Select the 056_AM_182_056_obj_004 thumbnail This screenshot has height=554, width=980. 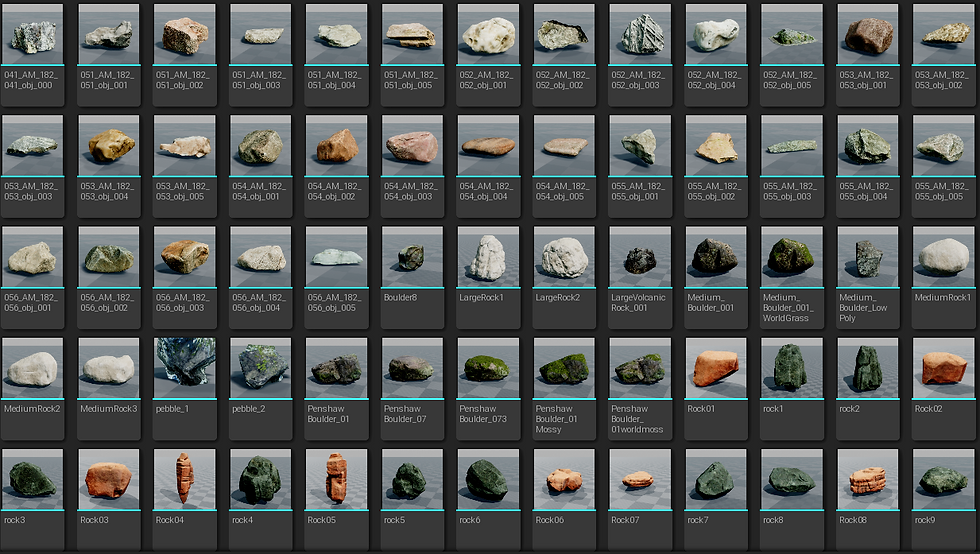[x=261, y=257]
